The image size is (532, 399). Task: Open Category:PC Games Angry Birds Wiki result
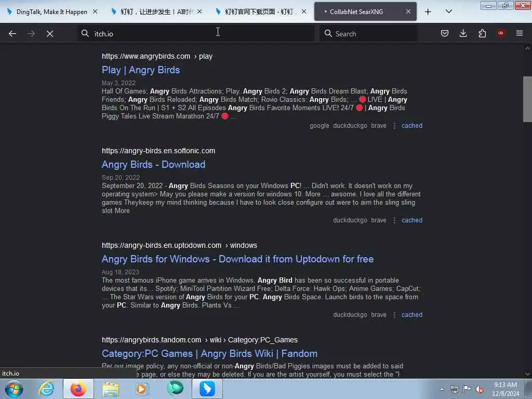[x=209, y=353]
